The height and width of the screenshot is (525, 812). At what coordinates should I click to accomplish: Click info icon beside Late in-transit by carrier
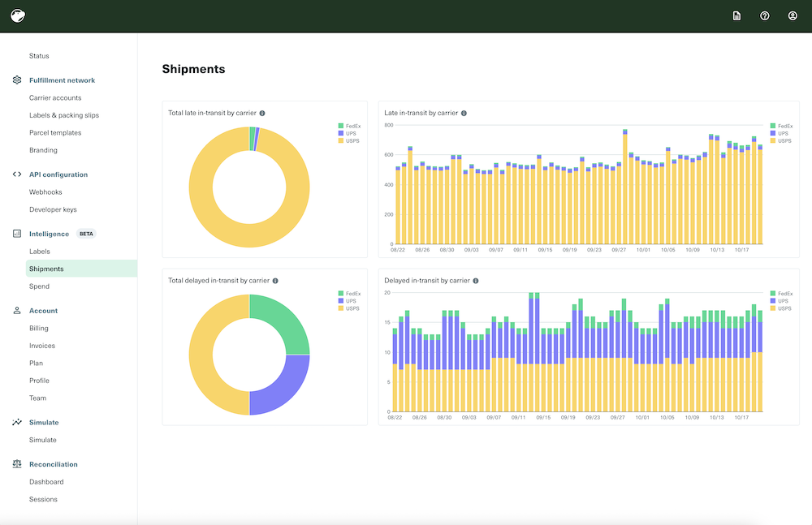click(464, 113)
